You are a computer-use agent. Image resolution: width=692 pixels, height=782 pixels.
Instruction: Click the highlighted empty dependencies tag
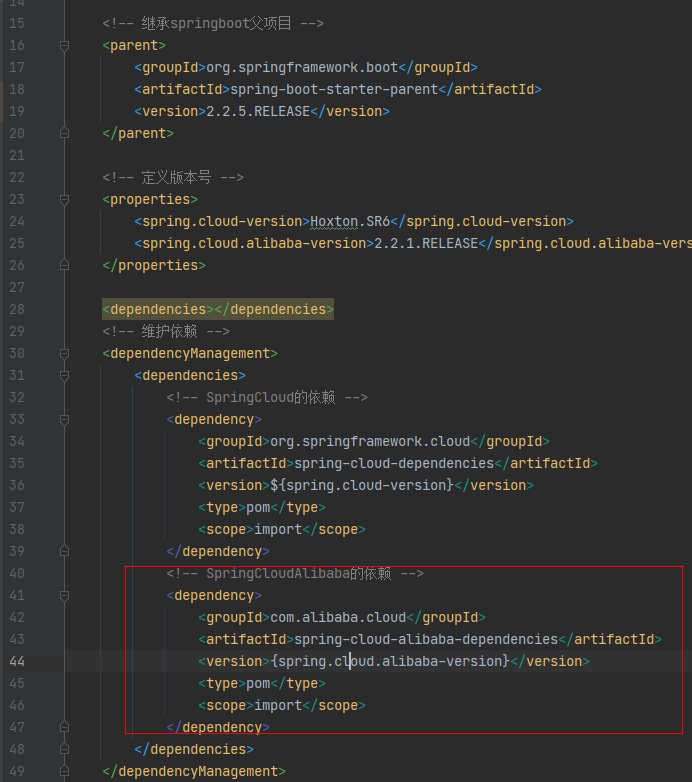[218, 309]
